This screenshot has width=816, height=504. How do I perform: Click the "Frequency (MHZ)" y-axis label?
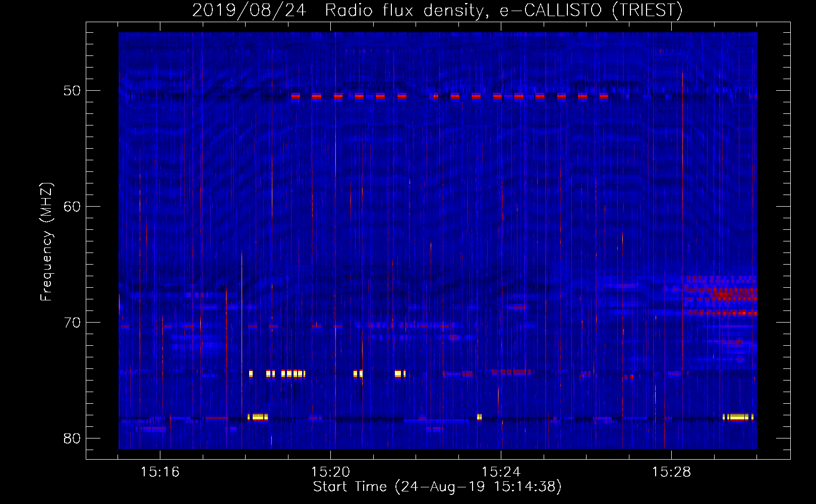(46, 242)
